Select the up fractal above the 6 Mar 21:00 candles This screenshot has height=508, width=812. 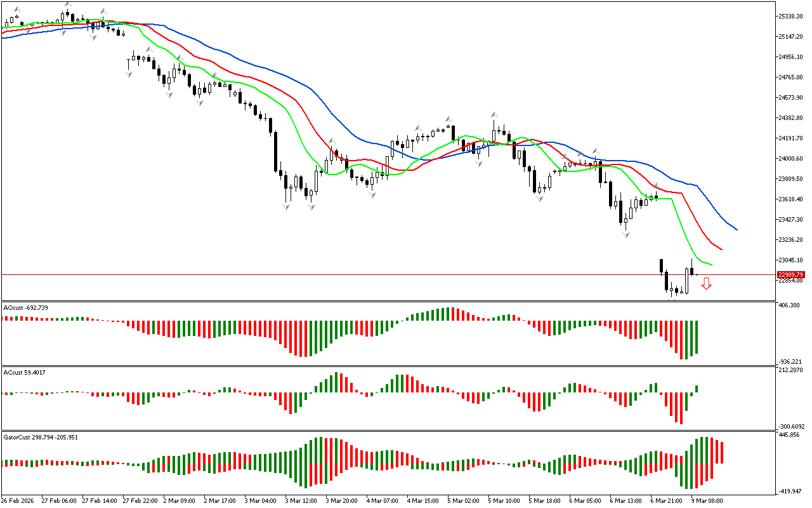pyautogui.click(x=657, y=187)
